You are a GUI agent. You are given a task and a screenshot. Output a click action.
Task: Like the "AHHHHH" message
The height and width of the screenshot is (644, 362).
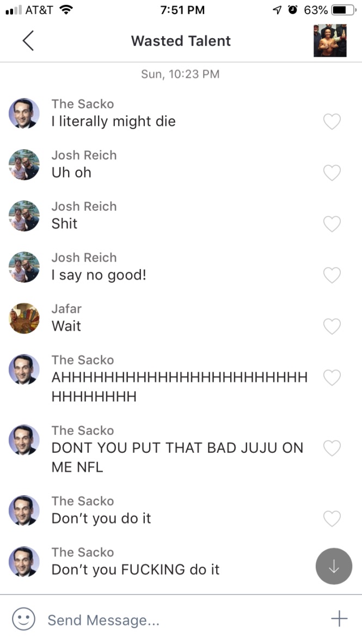pos(332,378)
